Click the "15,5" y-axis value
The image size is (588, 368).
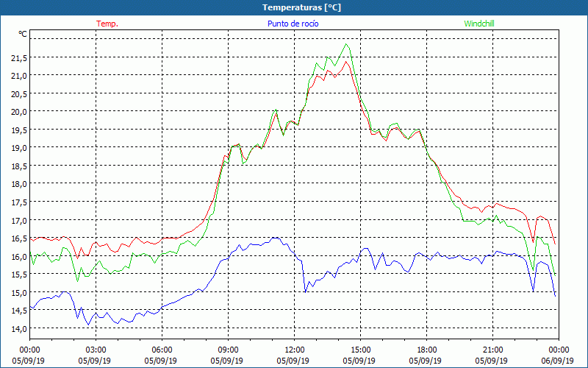(19, 275)
